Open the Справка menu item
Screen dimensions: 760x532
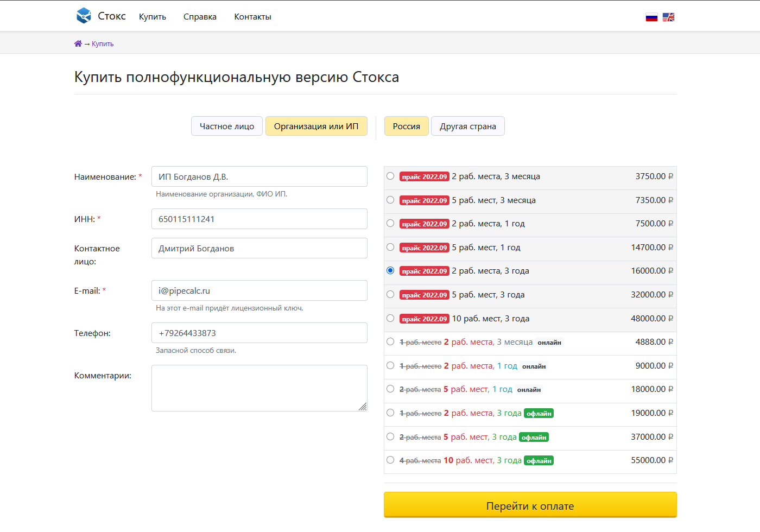[x=200, y=17]
